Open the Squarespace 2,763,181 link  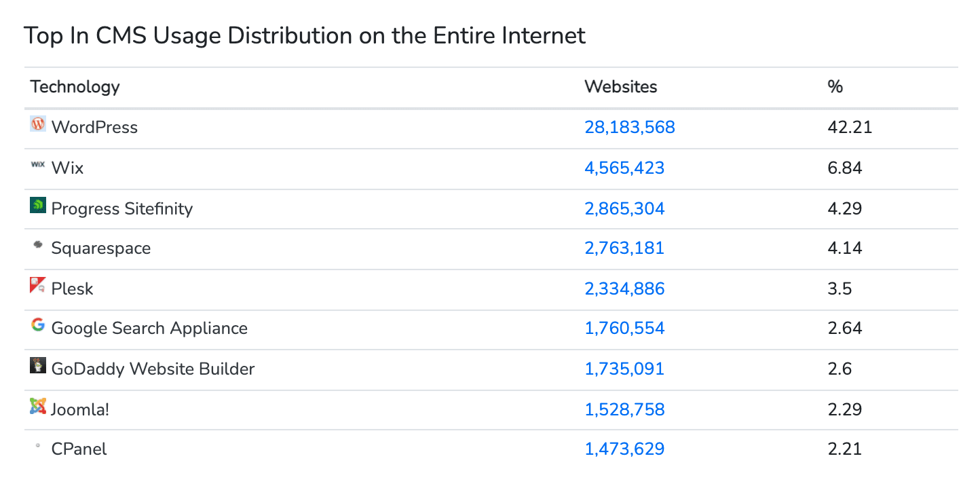click(624, 248)
